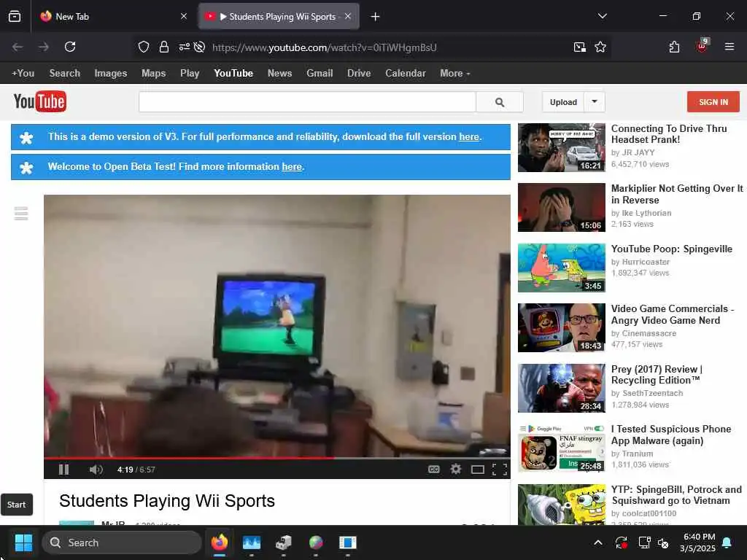Open Firefox from the taskbar
The width and height of the screenshot is (747, 560).
tap(219, 542)
